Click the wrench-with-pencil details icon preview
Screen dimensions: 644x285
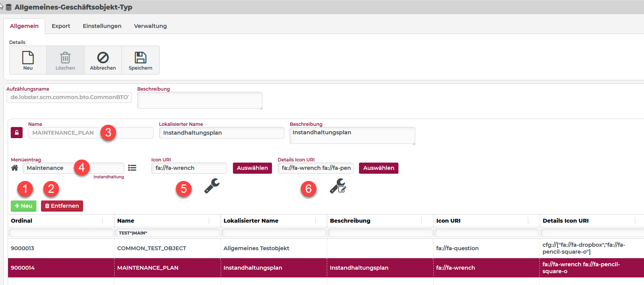click(x=338, y=186)
